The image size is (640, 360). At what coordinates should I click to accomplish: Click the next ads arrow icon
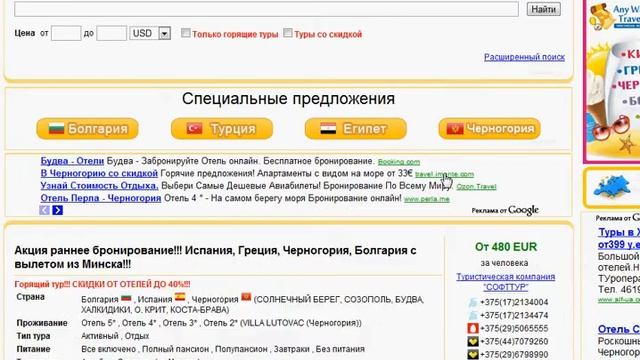tap(58, 210)
